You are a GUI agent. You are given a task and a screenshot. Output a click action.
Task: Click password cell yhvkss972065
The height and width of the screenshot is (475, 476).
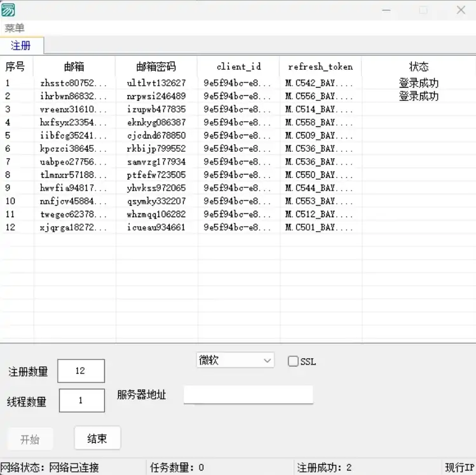click(156, 188)
